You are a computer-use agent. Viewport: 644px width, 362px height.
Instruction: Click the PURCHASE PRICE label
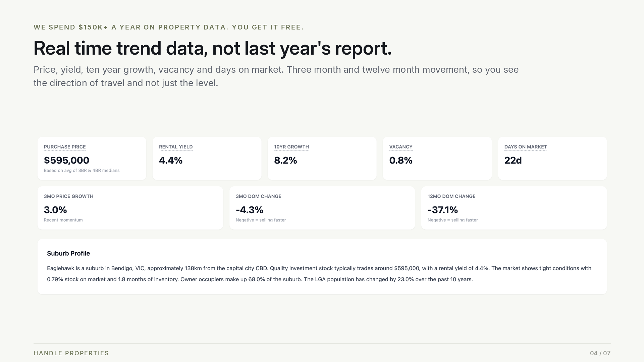65,147
